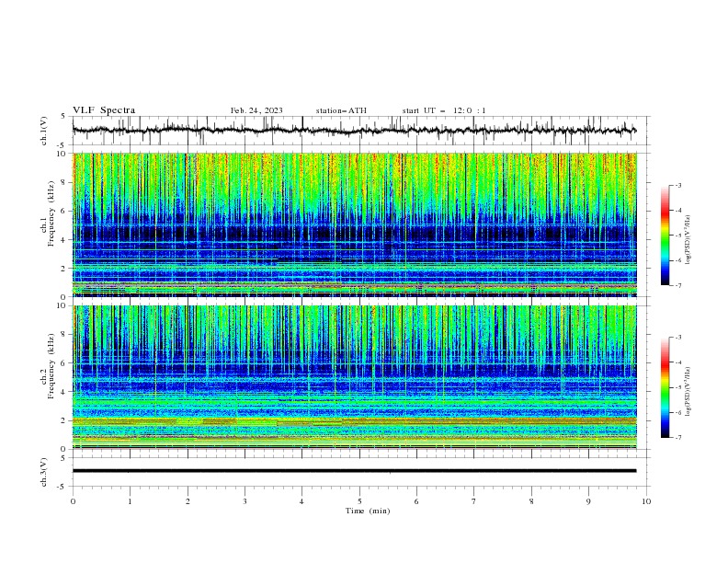This screenshot has width=728, height=563.
Task: Click time axis tick label "9"
Action: (x=588, y=501)
